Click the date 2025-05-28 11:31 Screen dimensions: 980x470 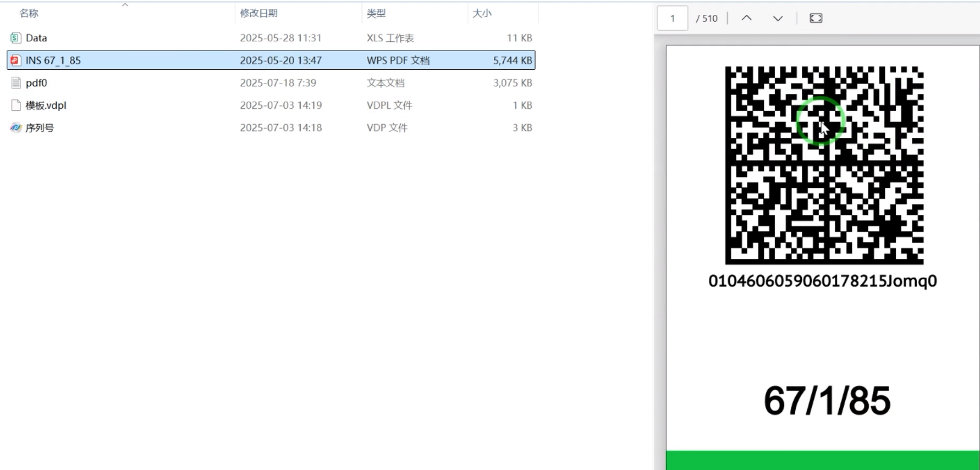click(280, 38)
